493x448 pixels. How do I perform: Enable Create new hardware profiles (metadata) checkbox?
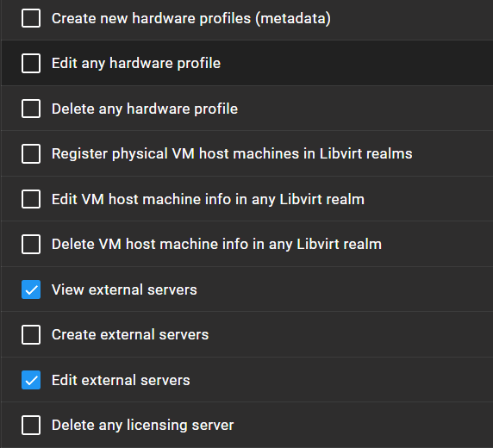click(31, 18)
